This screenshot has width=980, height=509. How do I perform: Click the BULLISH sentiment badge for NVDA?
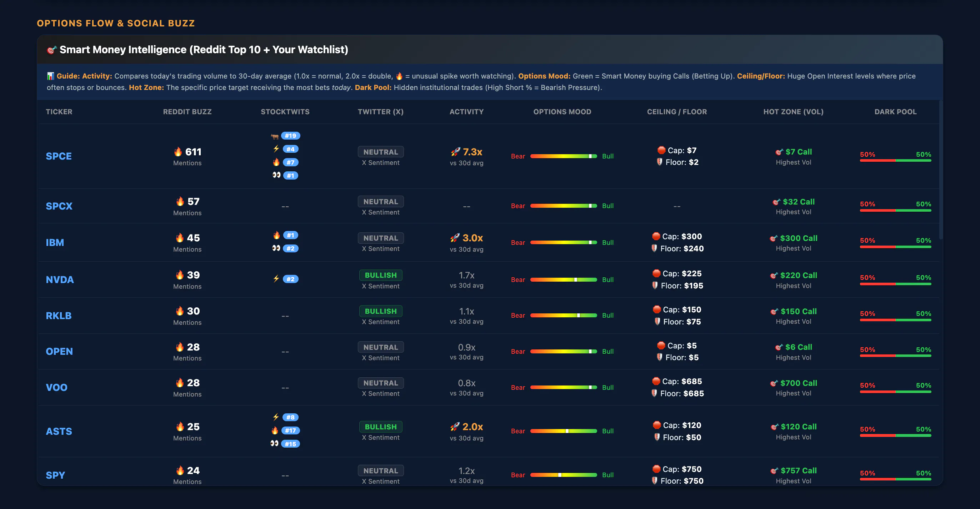380,275
